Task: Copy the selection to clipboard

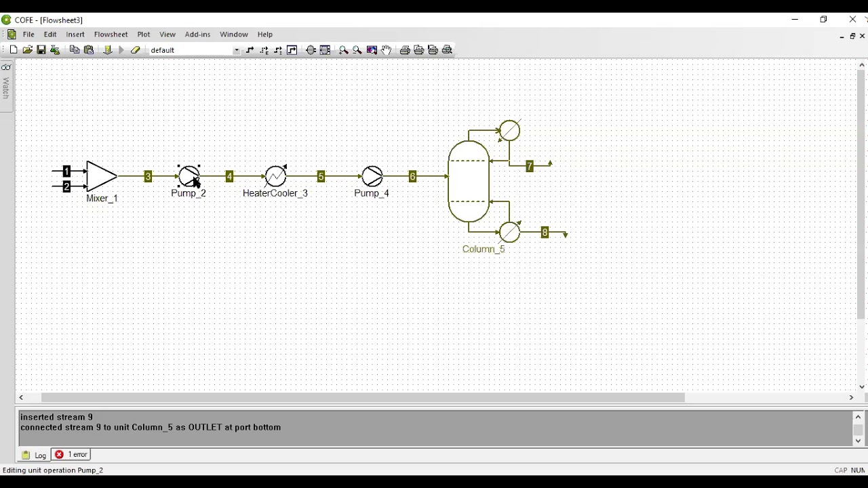Action: coord(75,50)
